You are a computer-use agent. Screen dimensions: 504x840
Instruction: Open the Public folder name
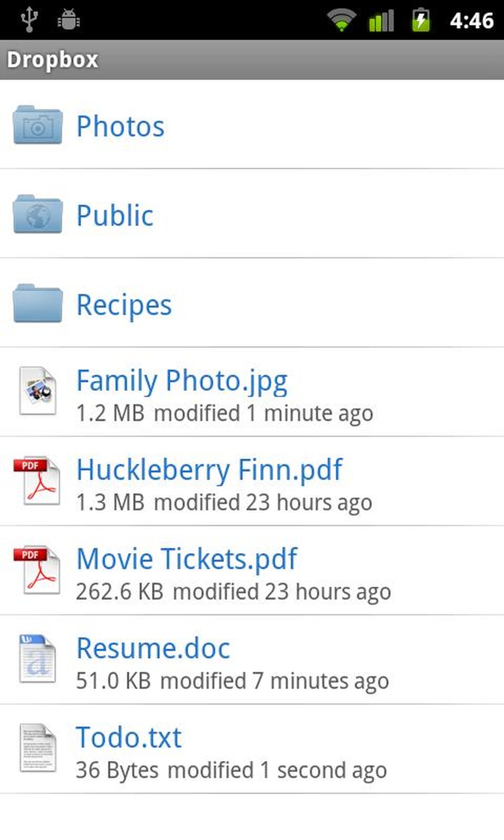coord(115,215)
